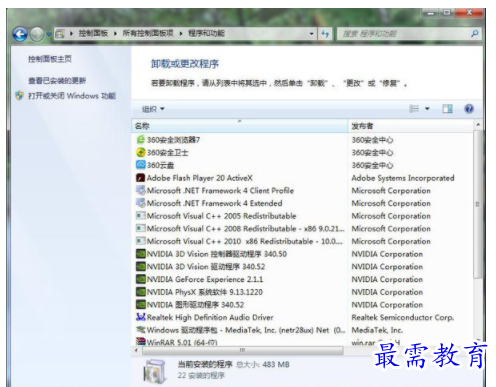Click the Back navigation arrow
Viewport: 496px width, 387px height.
pos(20,34)
